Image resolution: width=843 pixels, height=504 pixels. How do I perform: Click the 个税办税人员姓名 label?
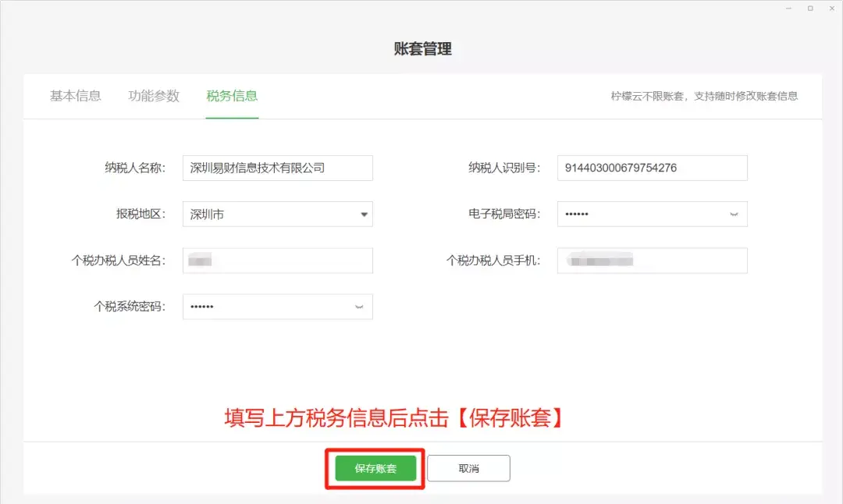click(119, 261)
